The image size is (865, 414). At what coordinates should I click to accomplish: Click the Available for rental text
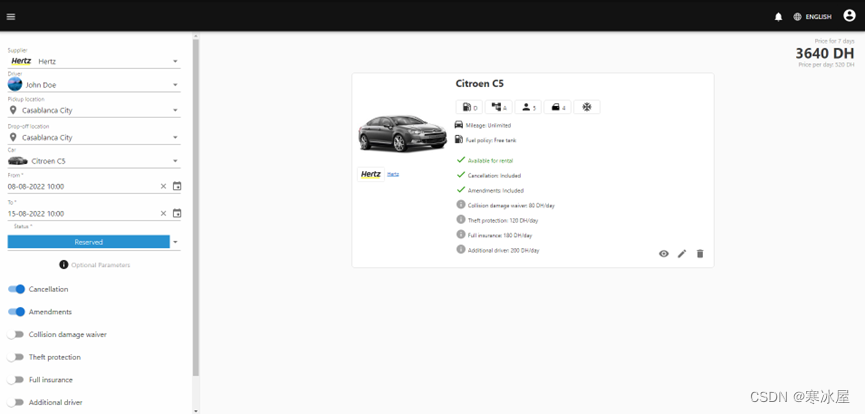[490, 161]
